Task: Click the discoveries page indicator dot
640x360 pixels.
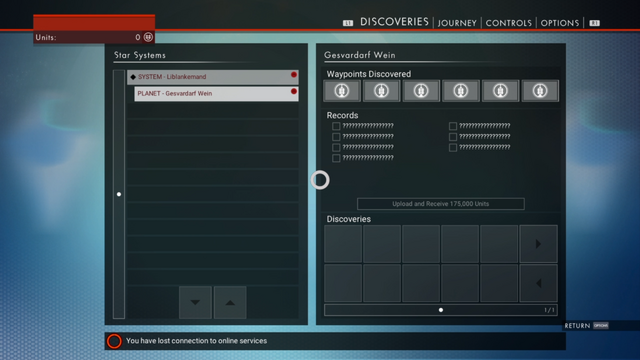Action: pyautogui.click(x=441, y=310)
